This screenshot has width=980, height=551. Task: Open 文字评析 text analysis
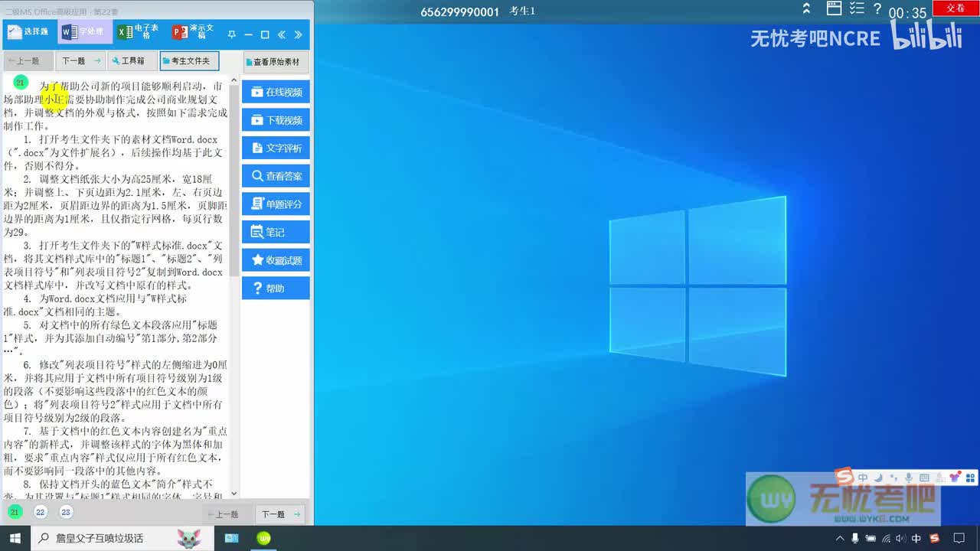[276, 148]
